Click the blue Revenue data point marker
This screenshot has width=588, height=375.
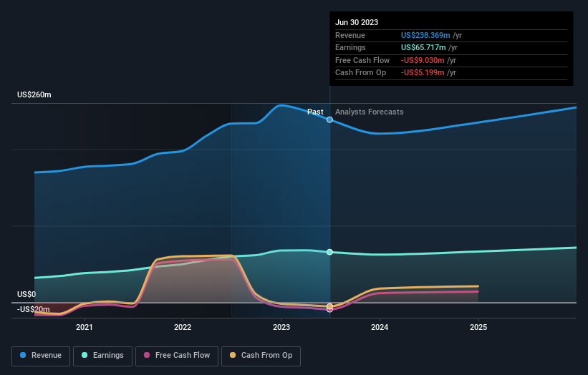point(329,120)
